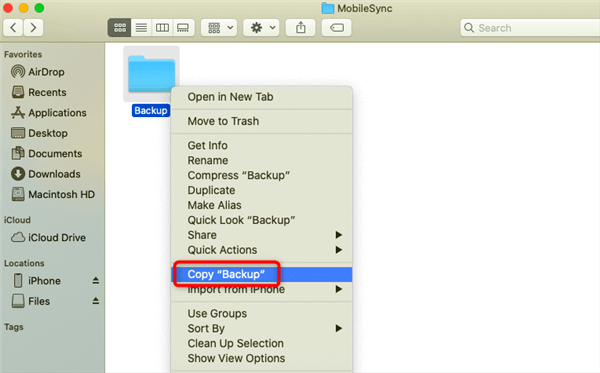The width and height of the screenshot is (600, 373).
Task: Choose Copy "Backup"
Action: 261,274
